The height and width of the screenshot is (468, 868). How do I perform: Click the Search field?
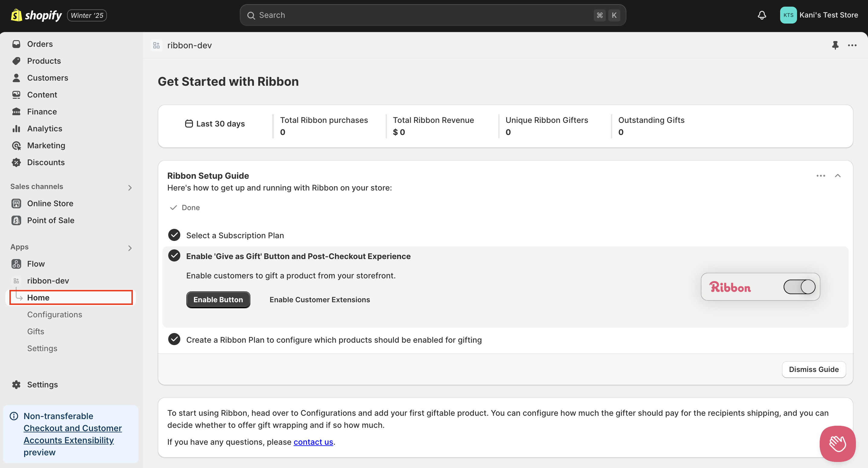[421, 15]
